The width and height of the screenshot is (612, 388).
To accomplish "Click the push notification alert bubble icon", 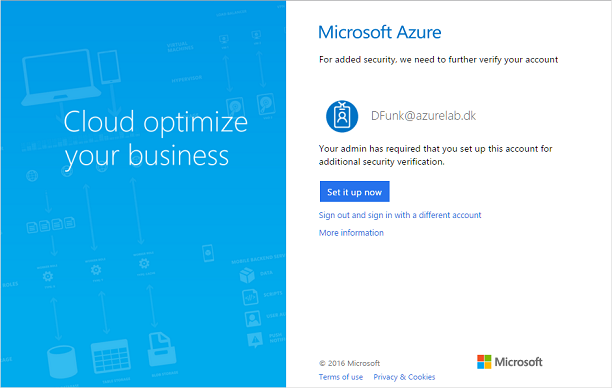I will [x=255, y=340].
